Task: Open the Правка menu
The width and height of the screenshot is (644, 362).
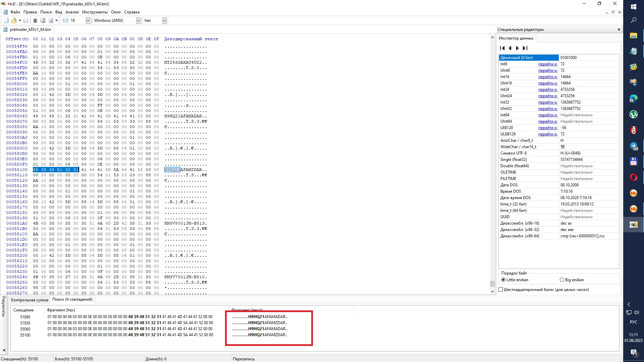Action: (30, 12)
